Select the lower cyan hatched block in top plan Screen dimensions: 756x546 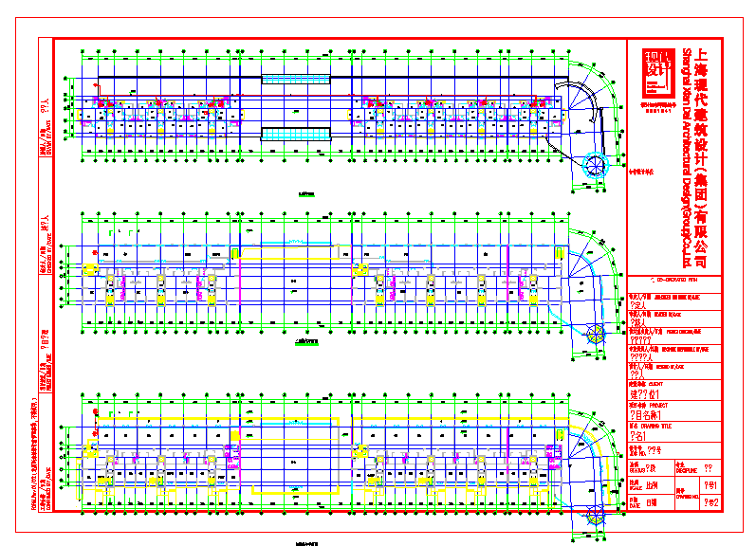[x=296, y=134]
